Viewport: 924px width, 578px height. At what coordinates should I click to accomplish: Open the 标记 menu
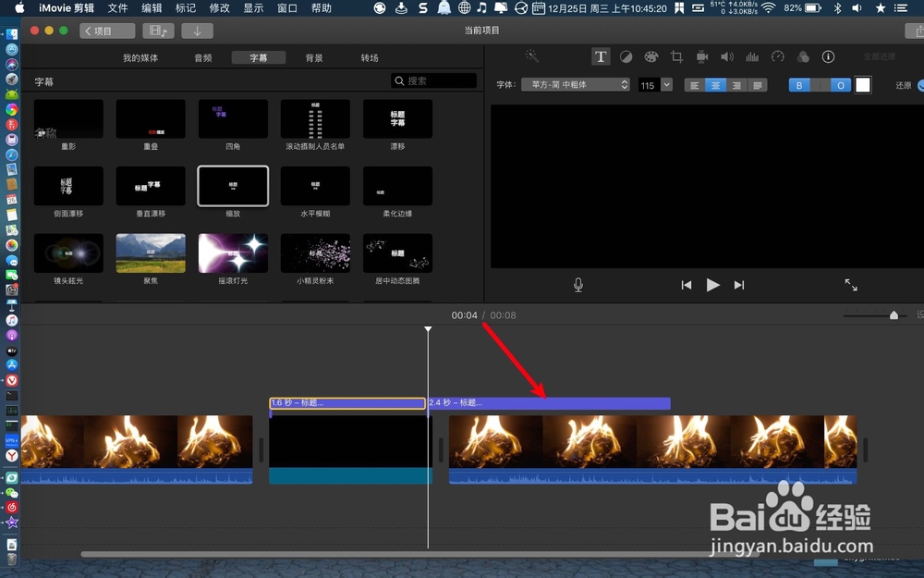click(x=186, y=7)
